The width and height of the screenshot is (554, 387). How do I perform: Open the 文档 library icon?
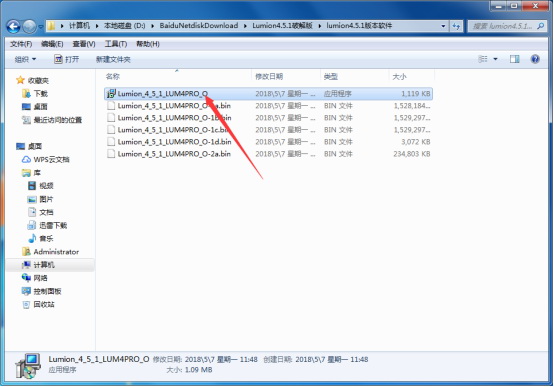32,212
